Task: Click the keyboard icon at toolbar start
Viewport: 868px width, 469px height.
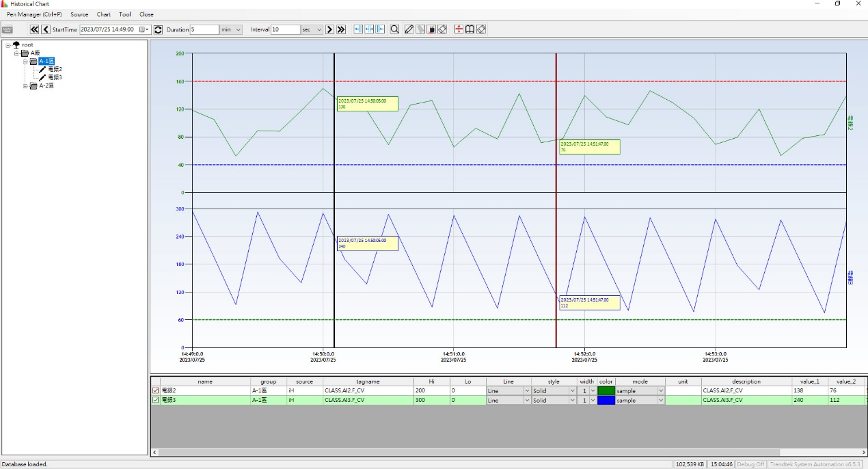Action: click(x=8, y=29)
